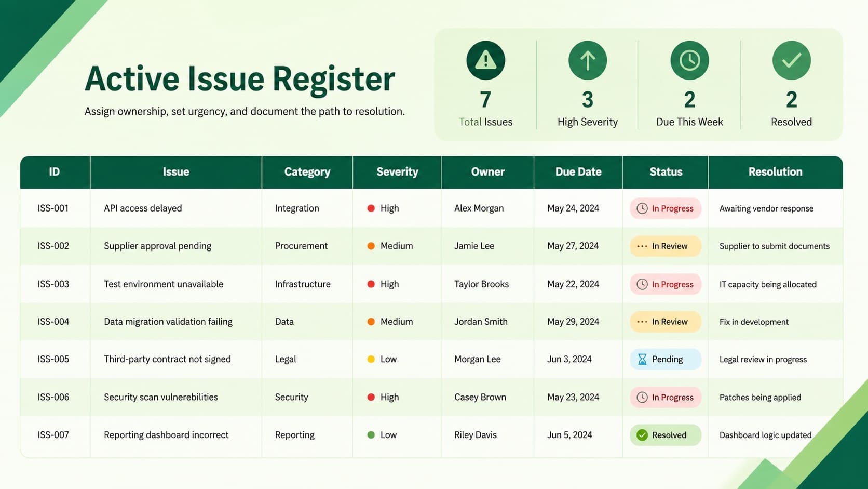
Task: Click owner name "Taylor Brooks"
Action: pyautogui.click(x=481, y=284)
